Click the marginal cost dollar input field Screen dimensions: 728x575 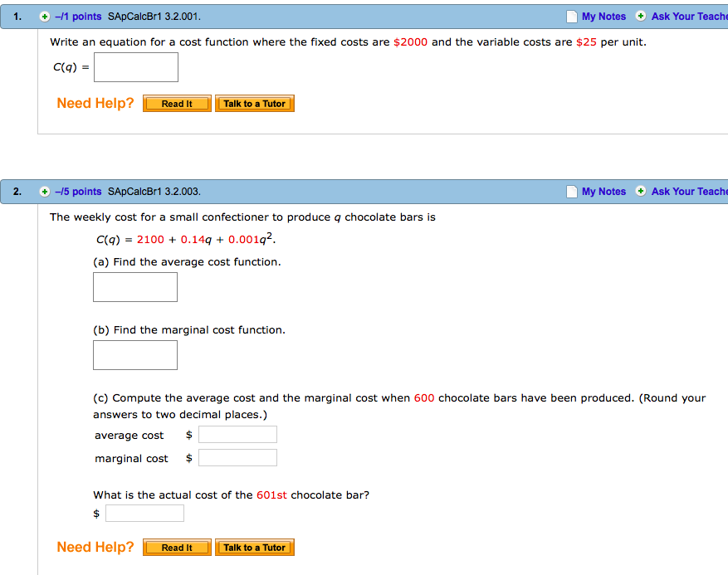click(x=237, y=457)
